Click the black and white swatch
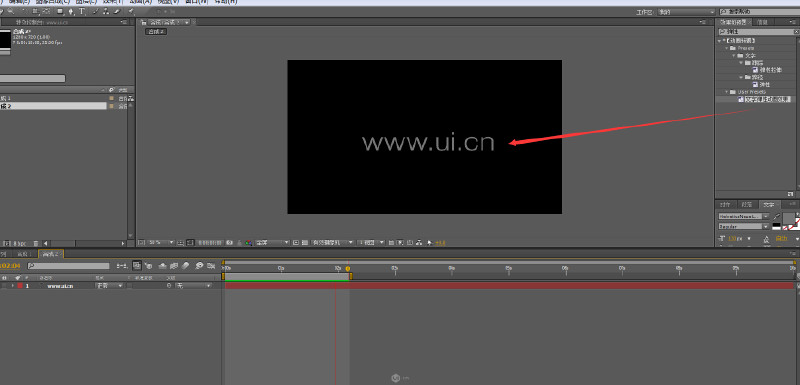The width and height of the screenshot is (800, 385). (777, 226)
